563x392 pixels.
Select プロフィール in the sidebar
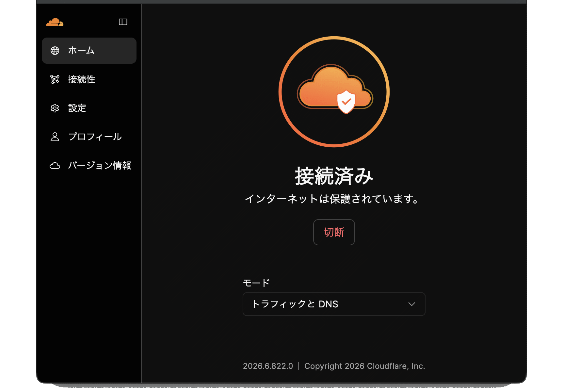click(x=89, y=137)
